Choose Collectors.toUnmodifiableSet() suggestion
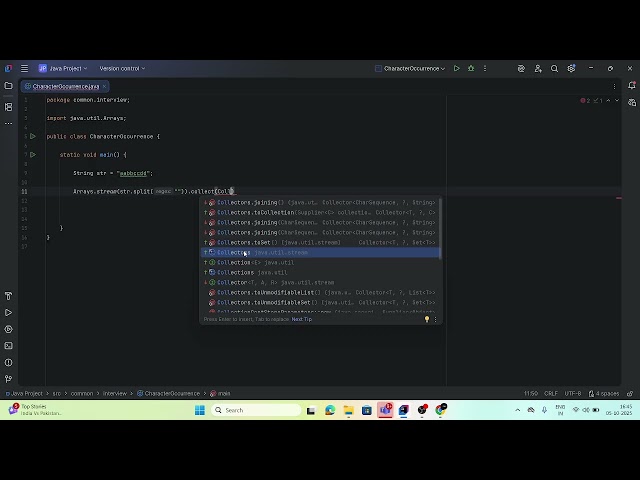Viewport: 640px width, 480px height. coord(320,302)
